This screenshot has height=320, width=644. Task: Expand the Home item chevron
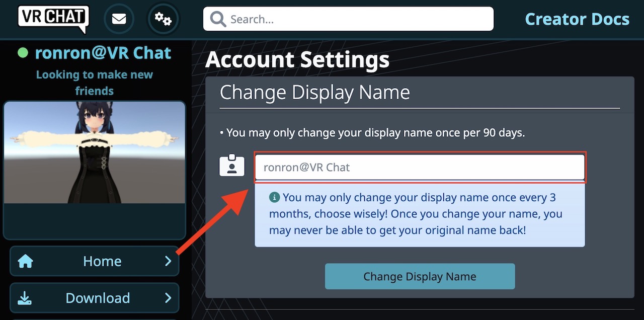[168, 261]
